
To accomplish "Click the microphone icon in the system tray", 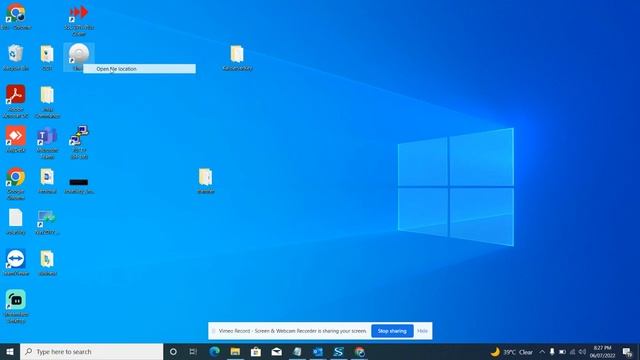I will 552,352.
